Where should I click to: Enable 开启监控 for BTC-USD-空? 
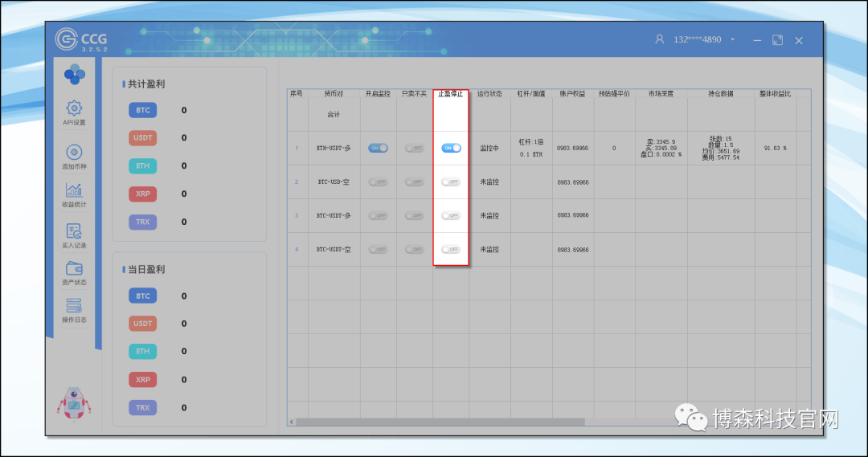click(x=378, y=182)
